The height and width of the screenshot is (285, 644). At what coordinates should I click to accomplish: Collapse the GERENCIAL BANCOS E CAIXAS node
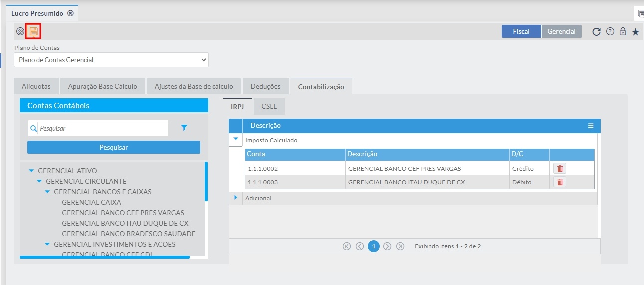tap(48, 192)
